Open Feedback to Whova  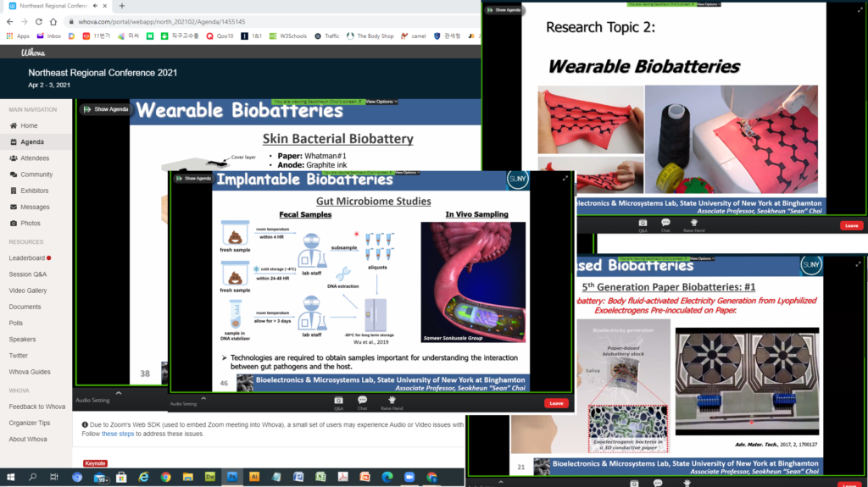pos(37,407)
